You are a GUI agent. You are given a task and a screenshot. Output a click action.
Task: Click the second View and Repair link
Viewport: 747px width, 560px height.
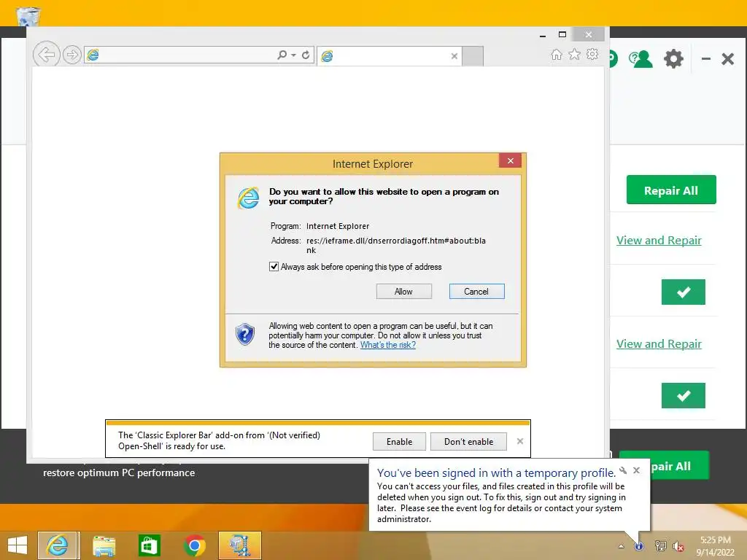pos(659,344)
